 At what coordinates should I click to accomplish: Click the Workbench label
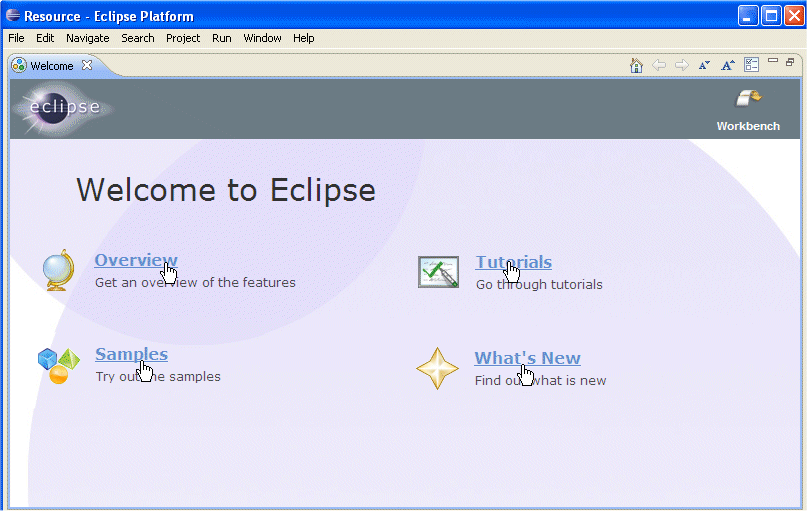(x=748, y=126)
